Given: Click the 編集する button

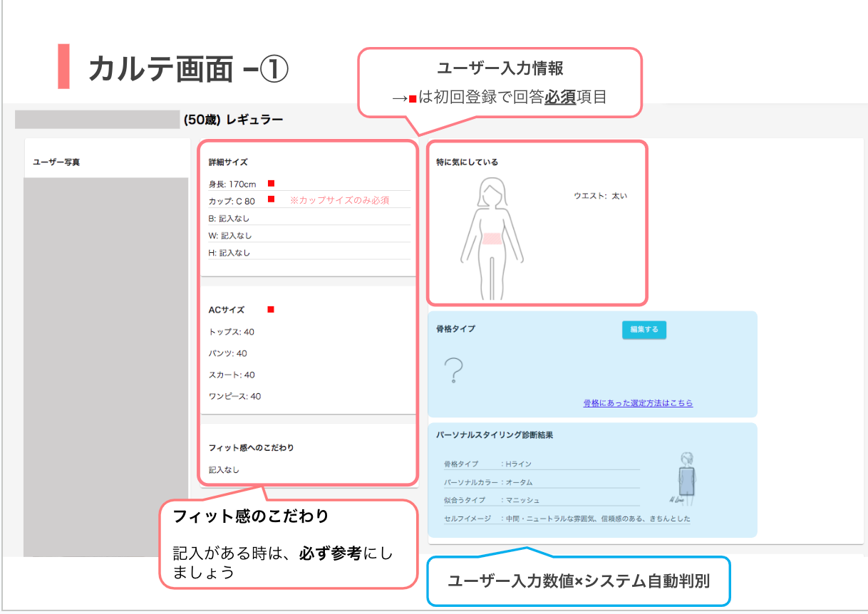Looking at the screenshot, I should pyautogui.click(x=644, y=330).
